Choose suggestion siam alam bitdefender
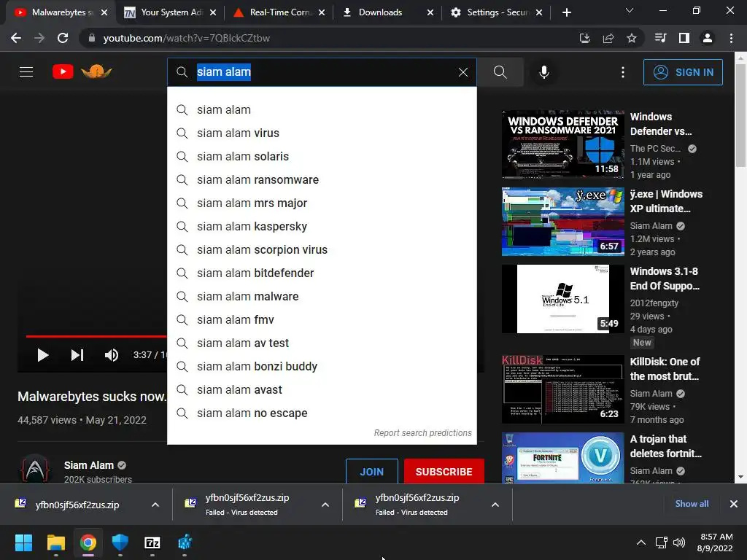Viewport: 747px width, 560px height. (322, 273)
